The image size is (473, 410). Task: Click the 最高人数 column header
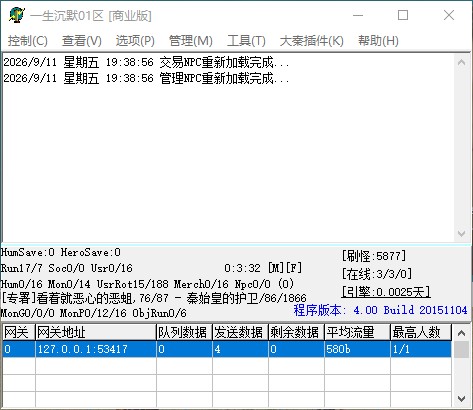pos(421,332)
